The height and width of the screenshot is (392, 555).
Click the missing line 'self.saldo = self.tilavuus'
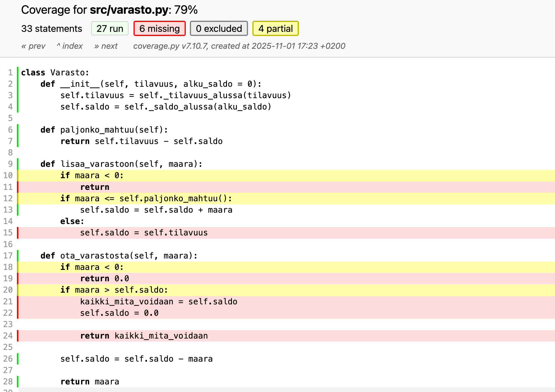pyautogui.click(x=144, y=233)
